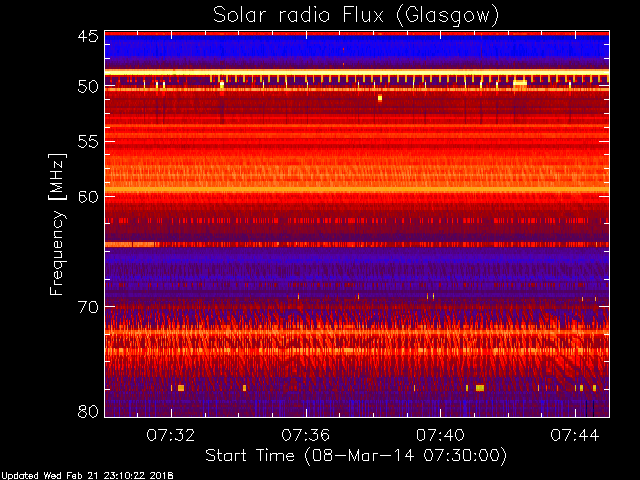Click the 07:32 time tick label

(171, 435)
